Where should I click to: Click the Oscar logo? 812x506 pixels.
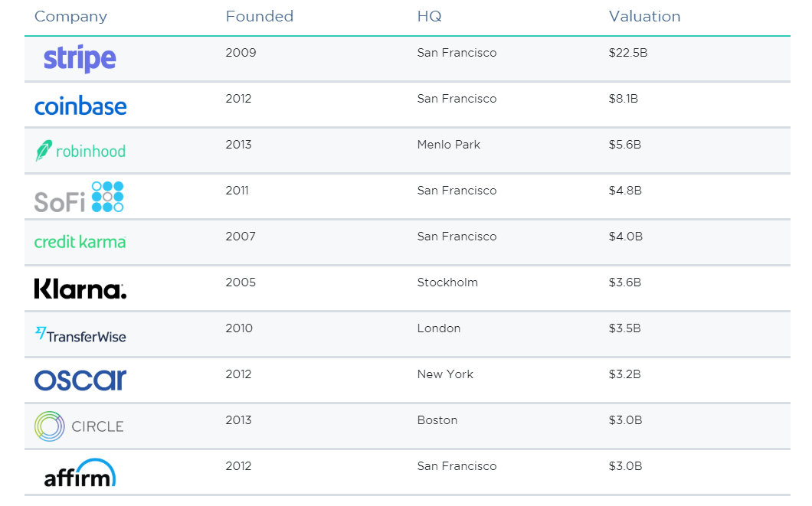click(x=80, y=380)
